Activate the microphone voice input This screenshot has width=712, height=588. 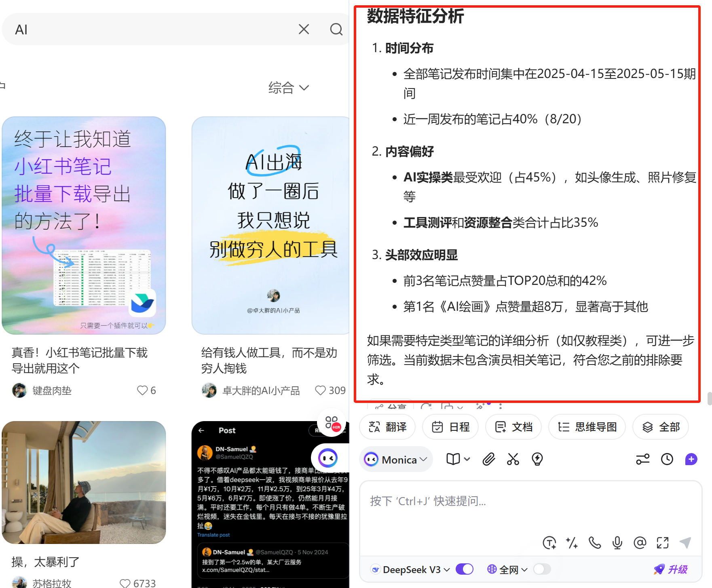[617, 543]
